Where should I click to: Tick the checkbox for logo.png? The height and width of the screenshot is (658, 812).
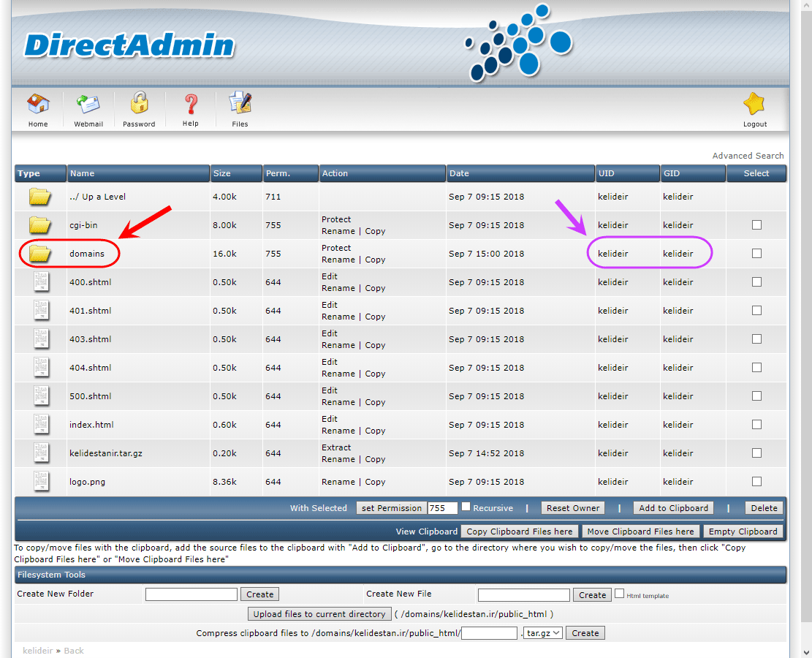tap(756, 481)
